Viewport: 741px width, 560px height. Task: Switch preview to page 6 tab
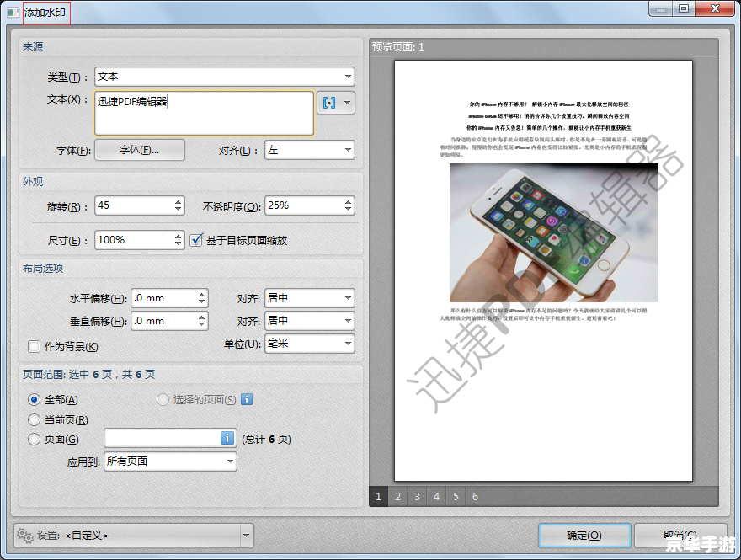(476, 497)
